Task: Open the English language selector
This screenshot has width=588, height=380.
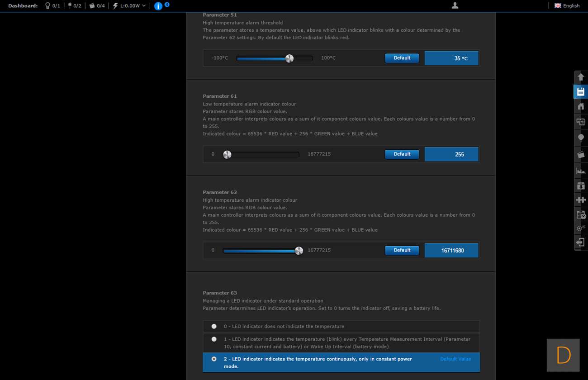Action: [567, 6]
